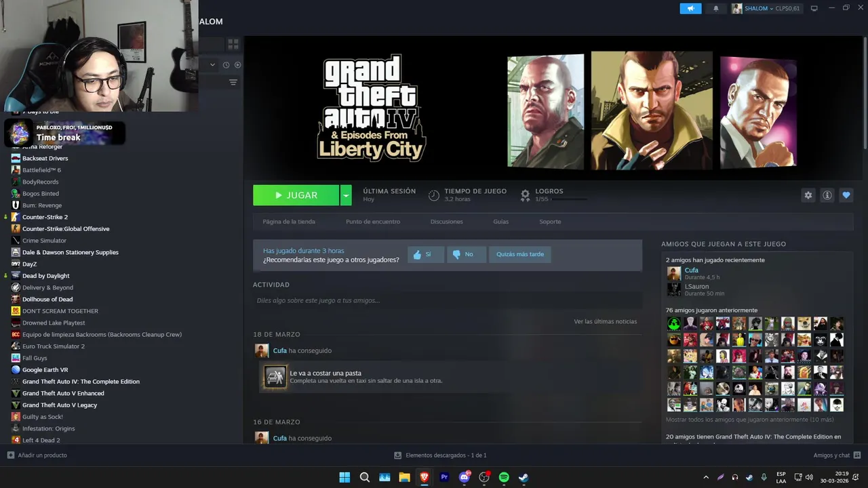The image size is (868, 488).
Task: Select DON'T SCREAM TOGETHER in library
Action: pyautogui.click(x=60, y=311)
